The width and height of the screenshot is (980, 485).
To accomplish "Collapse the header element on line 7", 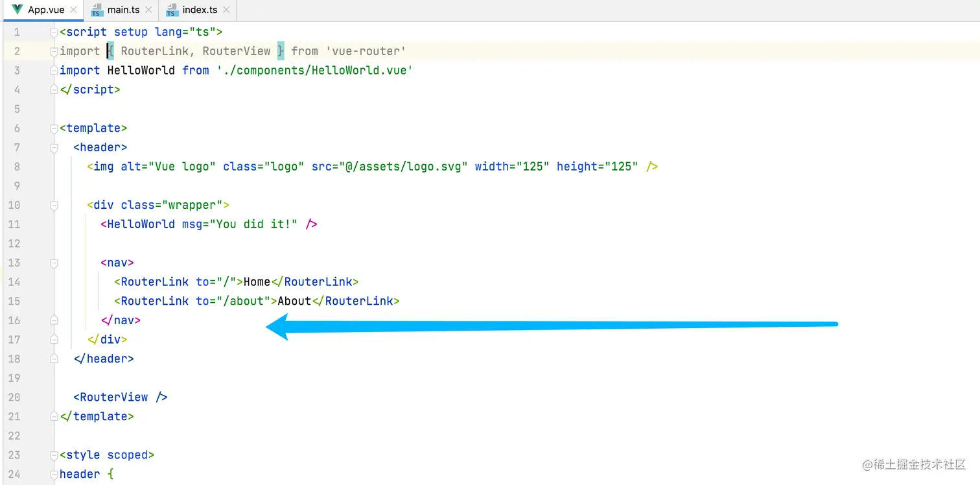I will [x=54, y=147].
